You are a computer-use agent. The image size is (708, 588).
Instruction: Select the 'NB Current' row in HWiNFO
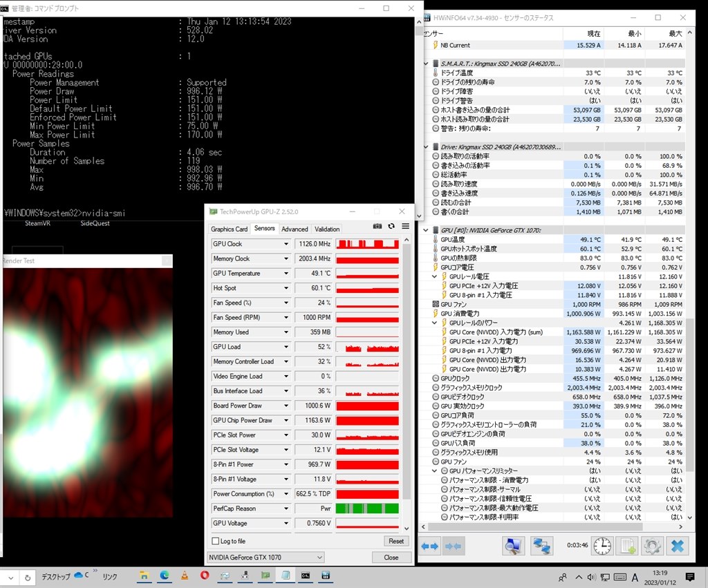point(555,45)
